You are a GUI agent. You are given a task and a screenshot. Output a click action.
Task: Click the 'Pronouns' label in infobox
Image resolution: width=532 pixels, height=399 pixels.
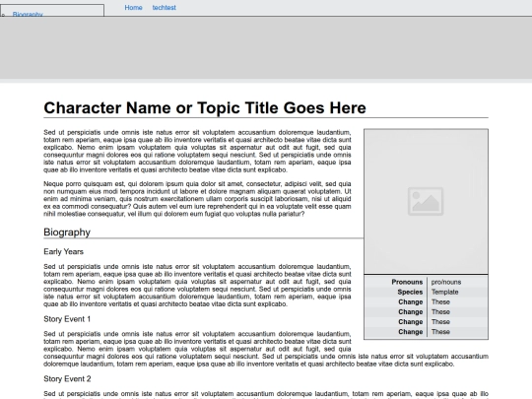tap(407, 282)
